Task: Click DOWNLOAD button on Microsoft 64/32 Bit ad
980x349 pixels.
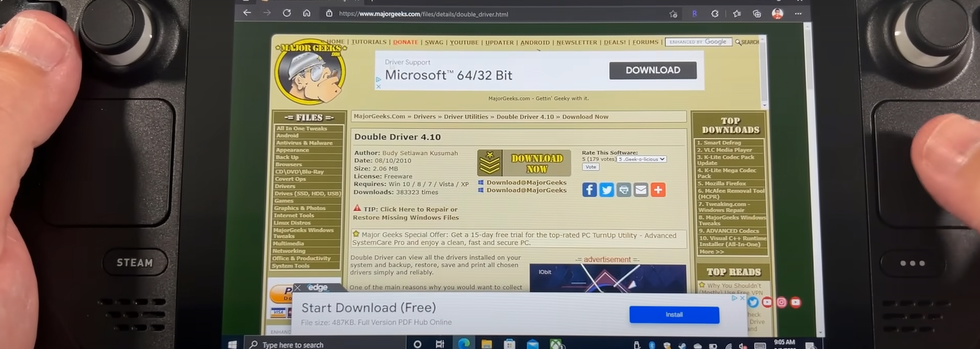Action: [x=653, y=70]
